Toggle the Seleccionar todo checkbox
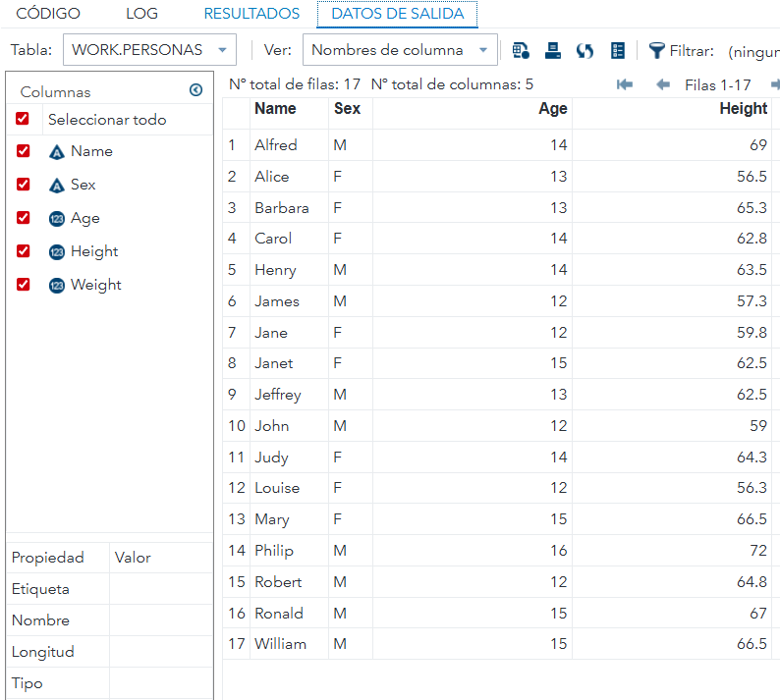This screenshot has width=780, height=700. pos(23,119)
